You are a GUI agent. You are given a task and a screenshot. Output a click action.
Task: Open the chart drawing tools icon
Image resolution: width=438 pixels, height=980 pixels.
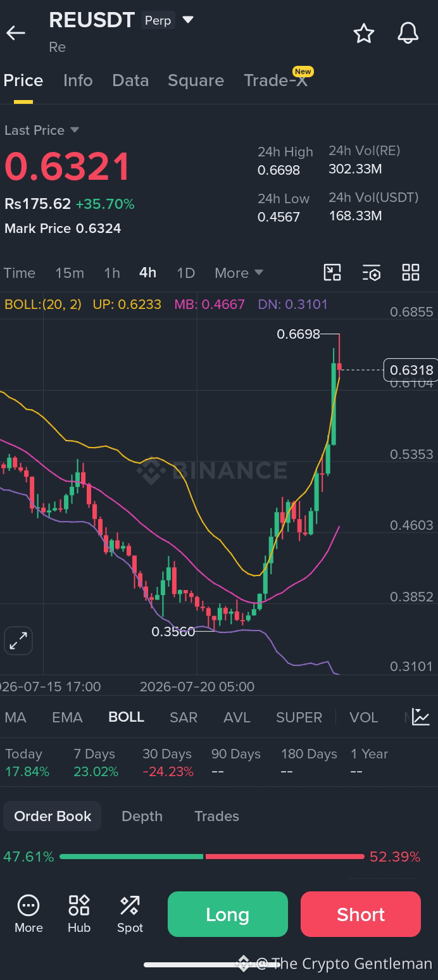click(332, 272)
